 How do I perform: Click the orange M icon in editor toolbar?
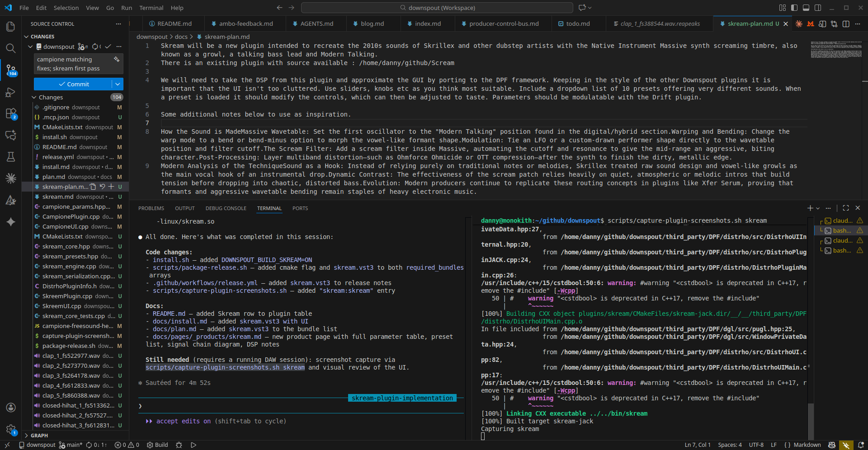point(811,24)
